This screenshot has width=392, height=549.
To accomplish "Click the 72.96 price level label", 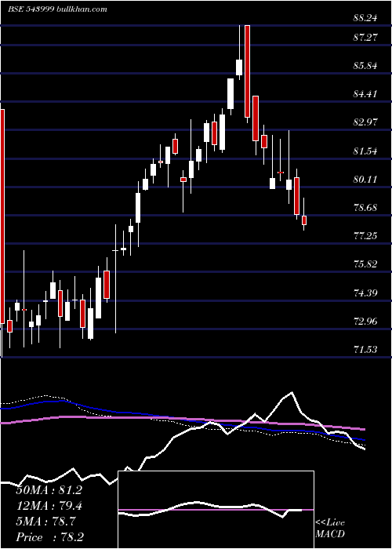I will (x=365, y=322).
